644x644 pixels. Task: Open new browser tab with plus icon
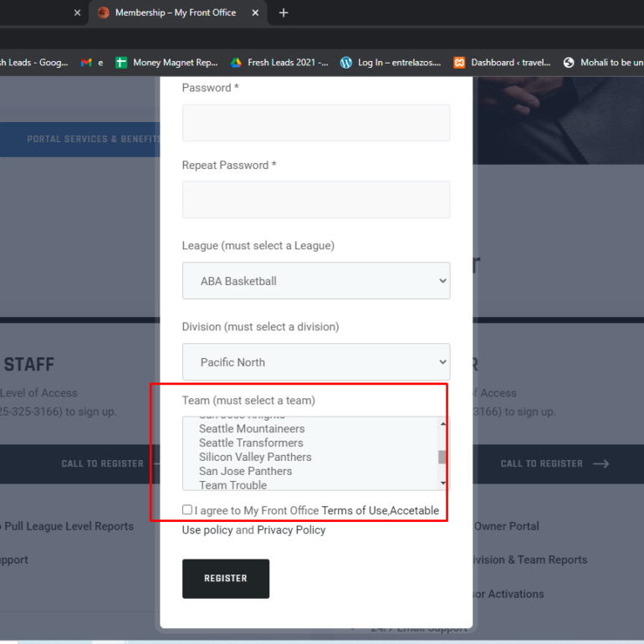coord(284,13)
